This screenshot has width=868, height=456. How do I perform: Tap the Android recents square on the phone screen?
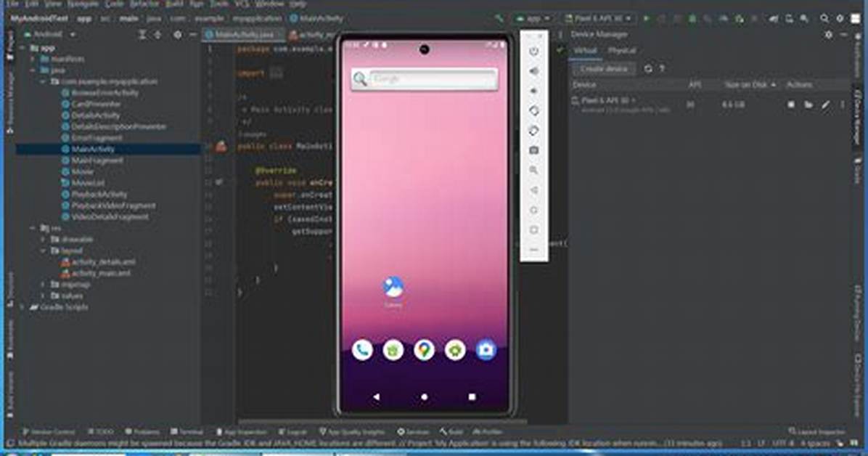coord(472,396)
